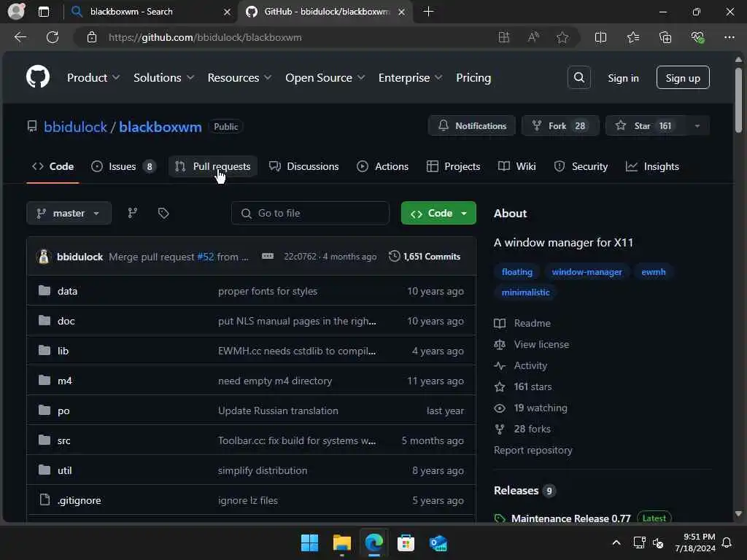The image size is (747, 560).
Task: Expand commit message ellipsis button
Action: 268,256
